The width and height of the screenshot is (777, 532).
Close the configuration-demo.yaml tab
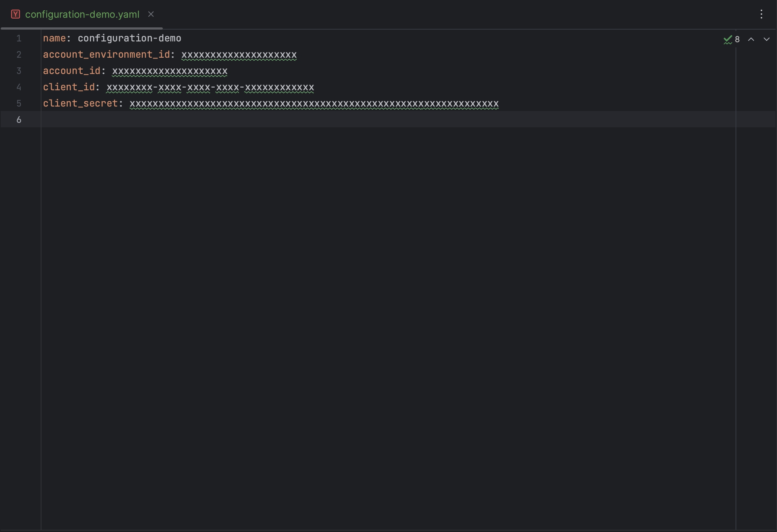[x=151, y=14]
